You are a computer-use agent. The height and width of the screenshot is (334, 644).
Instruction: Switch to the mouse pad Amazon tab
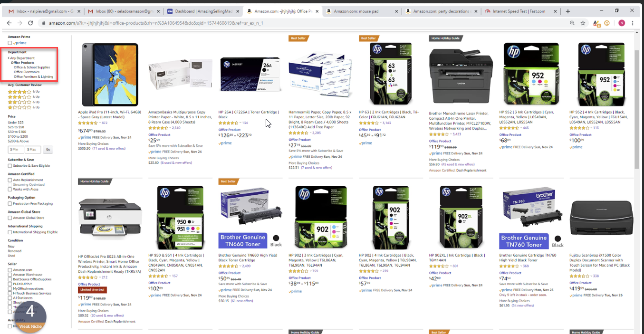362,11
